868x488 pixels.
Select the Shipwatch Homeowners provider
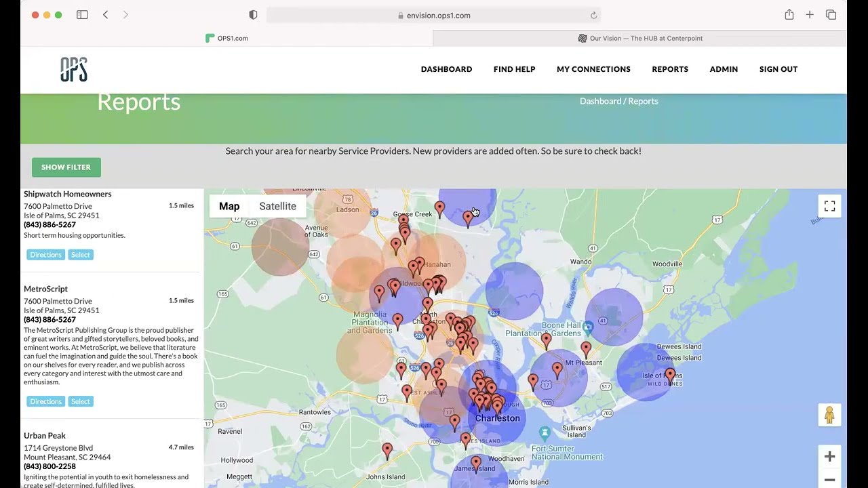point(80,255)
